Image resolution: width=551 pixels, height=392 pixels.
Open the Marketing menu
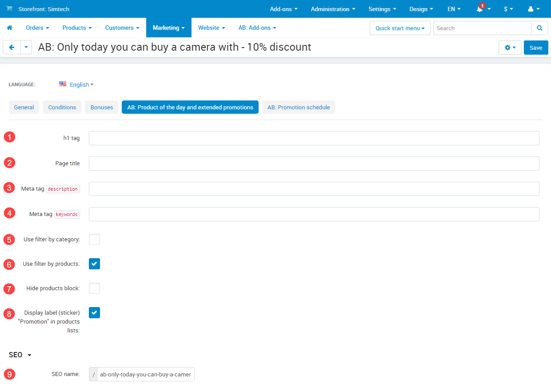pyautogui.click(x=168, y=28)
